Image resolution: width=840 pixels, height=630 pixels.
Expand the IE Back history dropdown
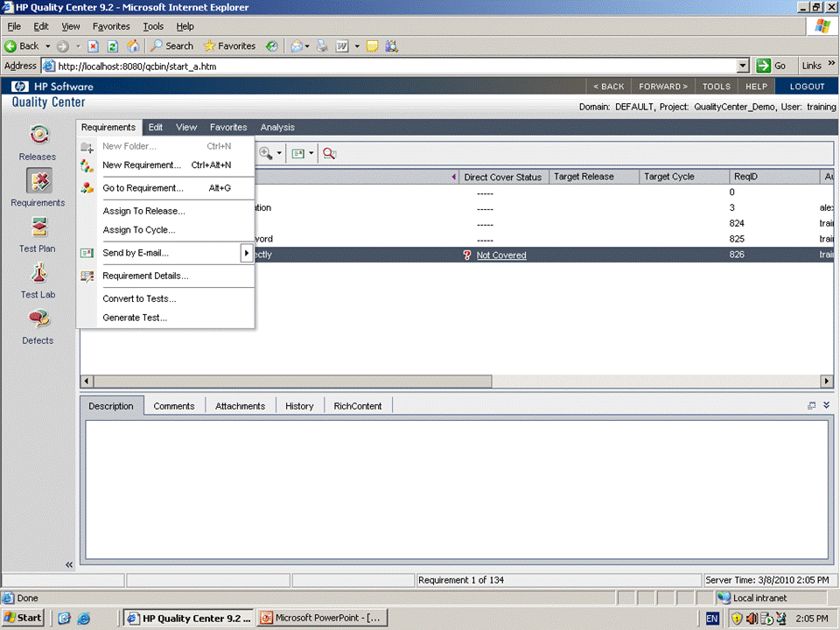[47, 46]
